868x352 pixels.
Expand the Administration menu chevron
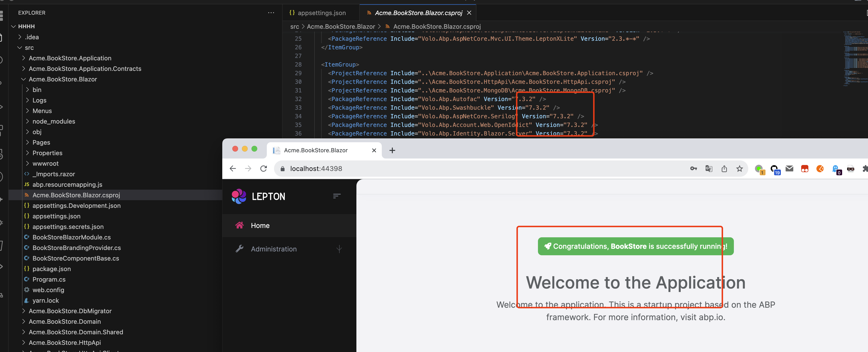pos(339,249)
